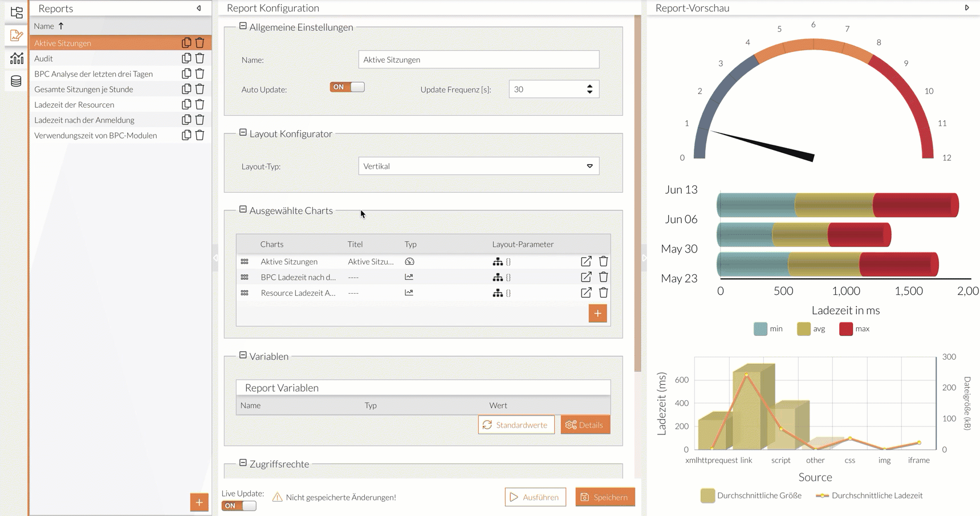Delete the Ladezeit der Resourcen report
The width and height of the screenshot is (980, 516).
pos(200,104)
